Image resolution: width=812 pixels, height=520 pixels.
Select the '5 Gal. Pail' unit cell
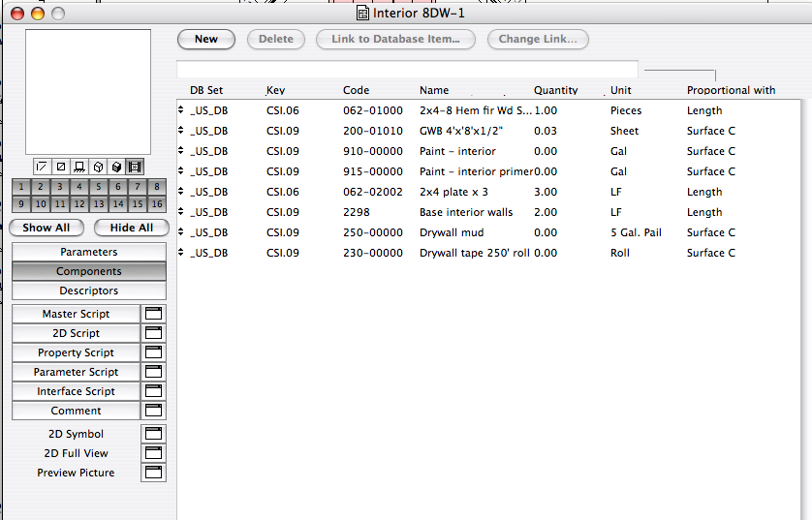tap(636, 232)
